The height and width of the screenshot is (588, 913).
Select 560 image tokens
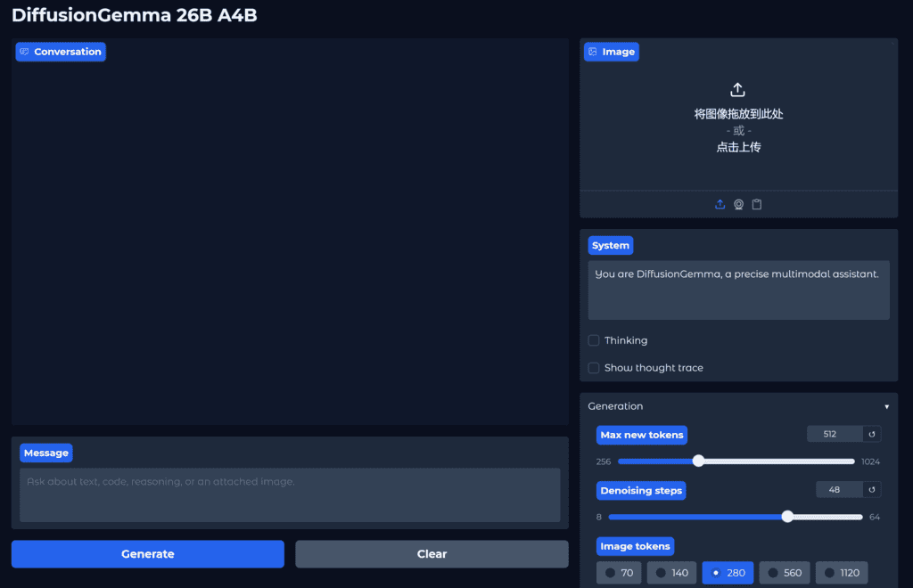coord(785,573)
